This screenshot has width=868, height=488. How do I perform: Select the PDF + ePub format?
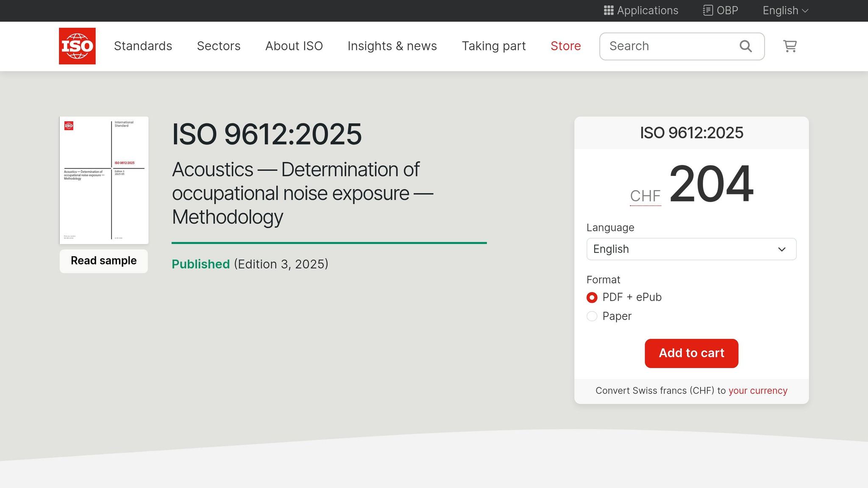click(592, 297)
